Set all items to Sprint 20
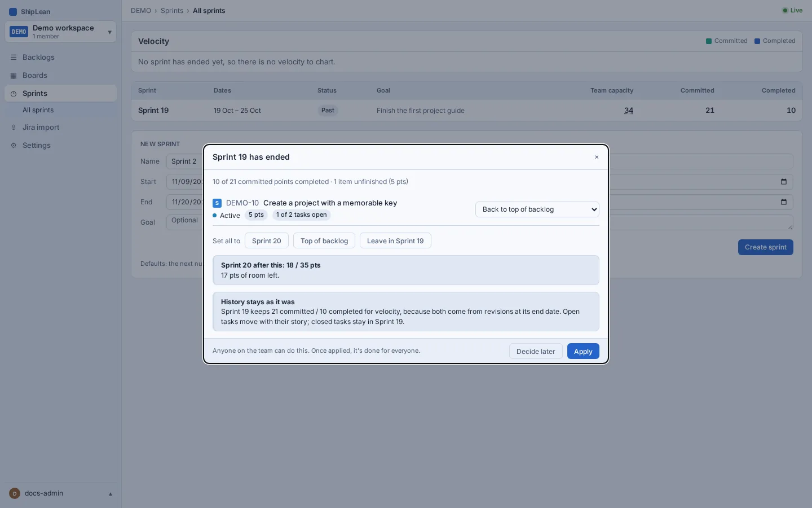This screenshot has width=812, height=508. coord(267,241)
